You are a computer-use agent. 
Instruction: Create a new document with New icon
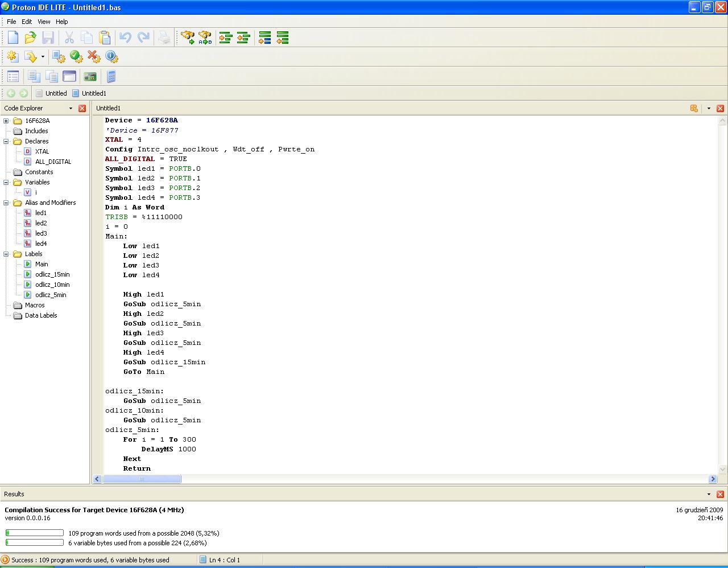tap(13, 38)
